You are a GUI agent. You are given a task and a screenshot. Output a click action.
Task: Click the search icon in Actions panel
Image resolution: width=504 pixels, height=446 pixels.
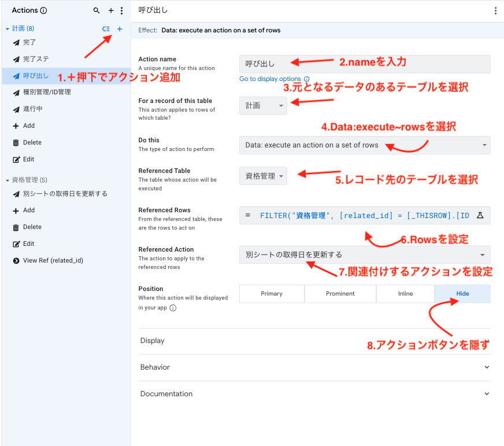[x=97, y=10]
